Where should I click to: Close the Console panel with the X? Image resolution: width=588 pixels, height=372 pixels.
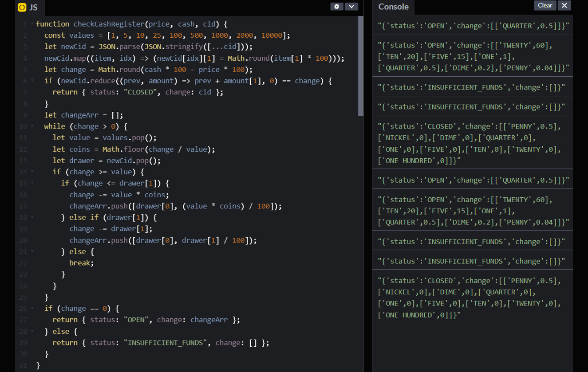(x=564, y=5)
